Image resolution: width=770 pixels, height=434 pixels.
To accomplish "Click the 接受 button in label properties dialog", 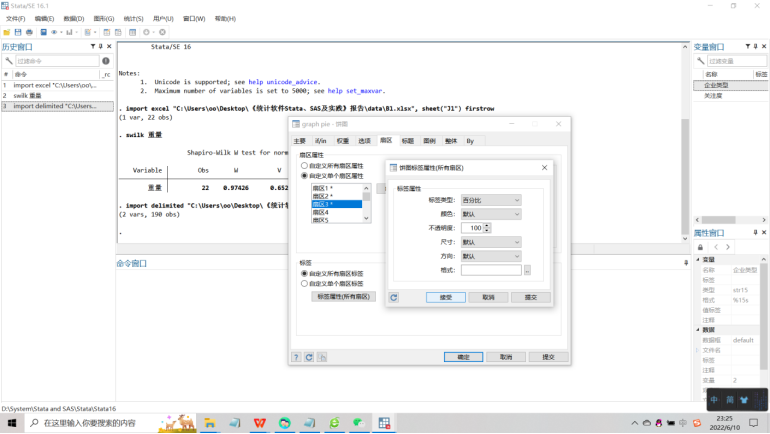I will [446, 298].
